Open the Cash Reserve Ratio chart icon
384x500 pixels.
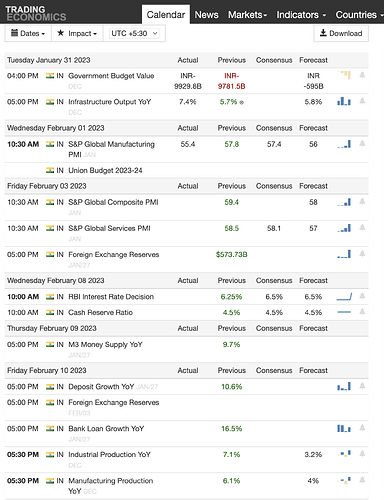pyautogui.click(x=344, y=312)
